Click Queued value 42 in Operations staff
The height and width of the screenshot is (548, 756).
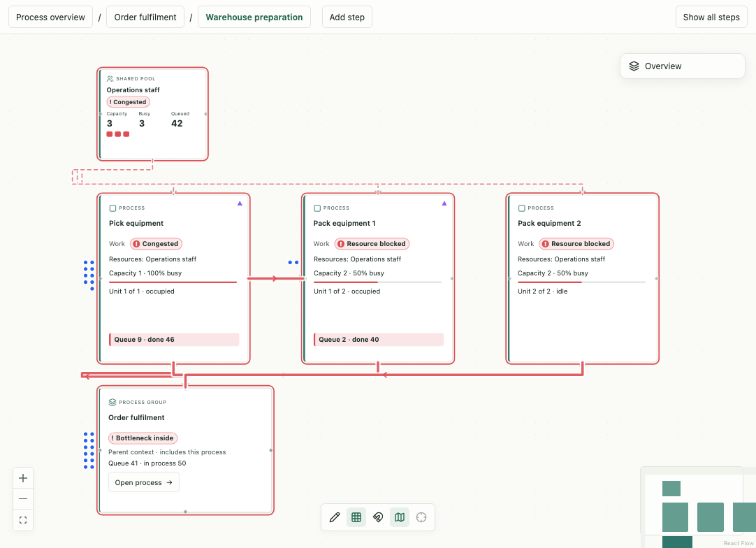[x=177, y=124]
